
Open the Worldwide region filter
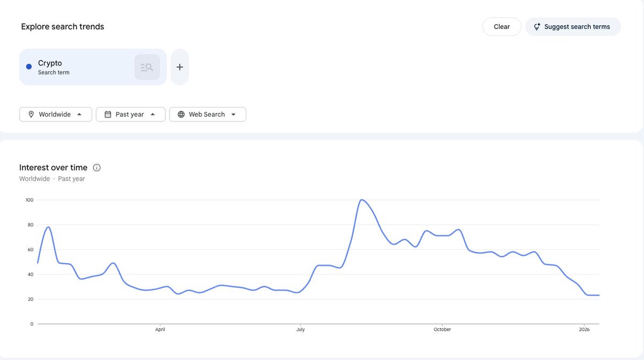tap(55, 114)
